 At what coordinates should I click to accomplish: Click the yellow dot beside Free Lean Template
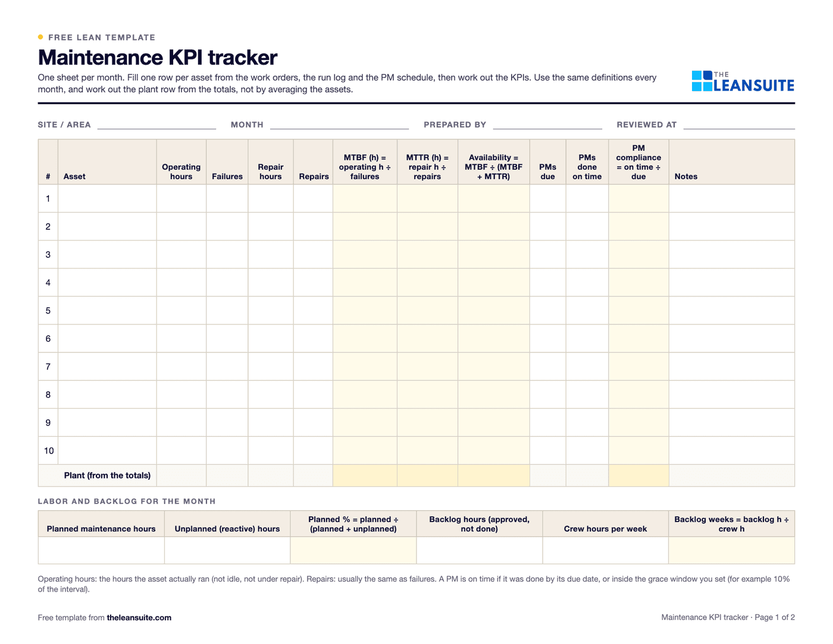[40, 37]
